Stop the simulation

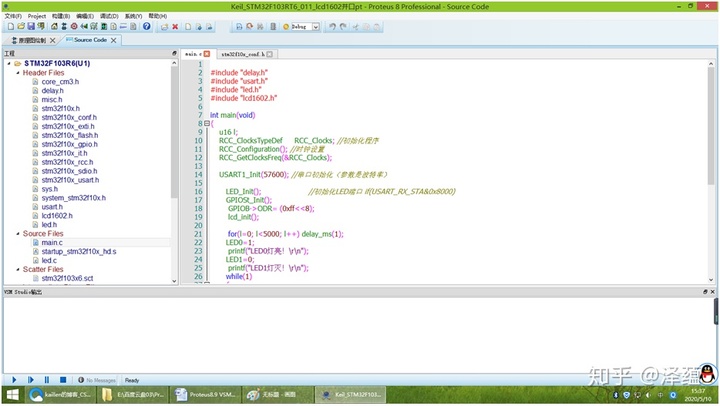63,380
